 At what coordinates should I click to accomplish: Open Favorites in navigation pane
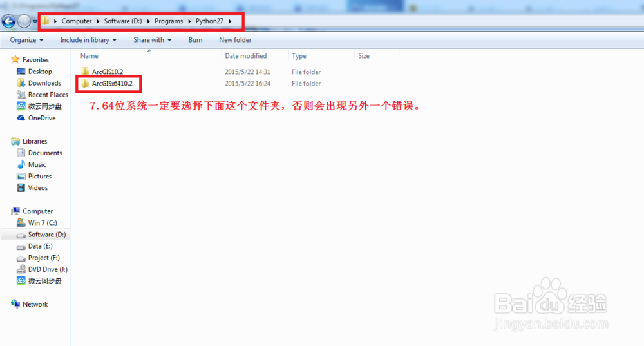click(x=35, y=59)
